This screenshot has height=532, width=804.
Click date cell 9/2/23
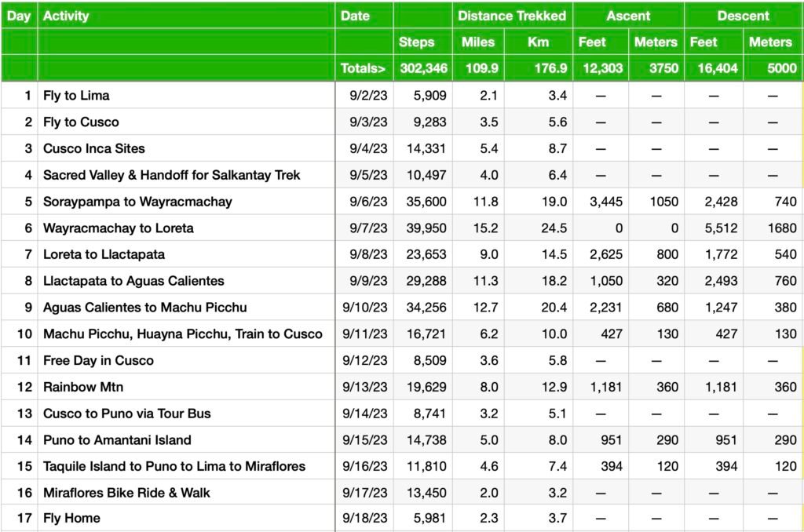pyautogui.click(x=364, y=95)
